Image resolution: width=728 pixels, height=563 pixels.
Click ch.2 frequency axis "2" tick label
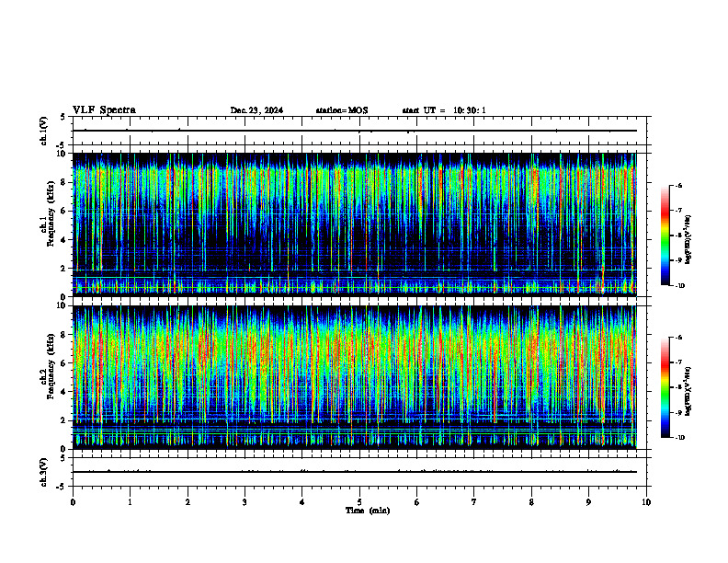click(x=64, y=420)
